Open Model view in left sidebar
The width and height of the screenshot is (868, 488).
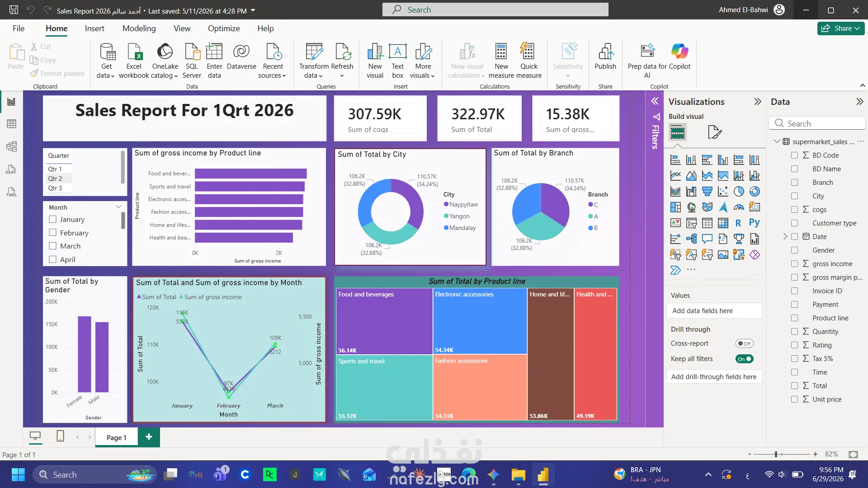[x=11, y=146]
